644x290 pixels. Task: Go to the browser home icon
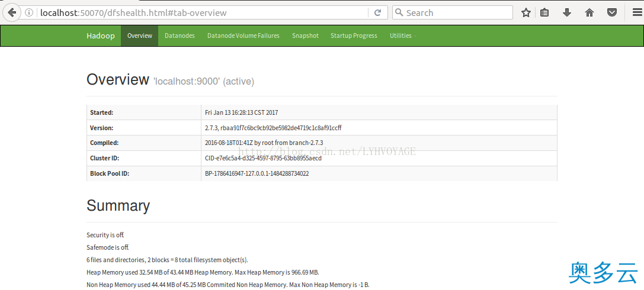pos(589,12)
